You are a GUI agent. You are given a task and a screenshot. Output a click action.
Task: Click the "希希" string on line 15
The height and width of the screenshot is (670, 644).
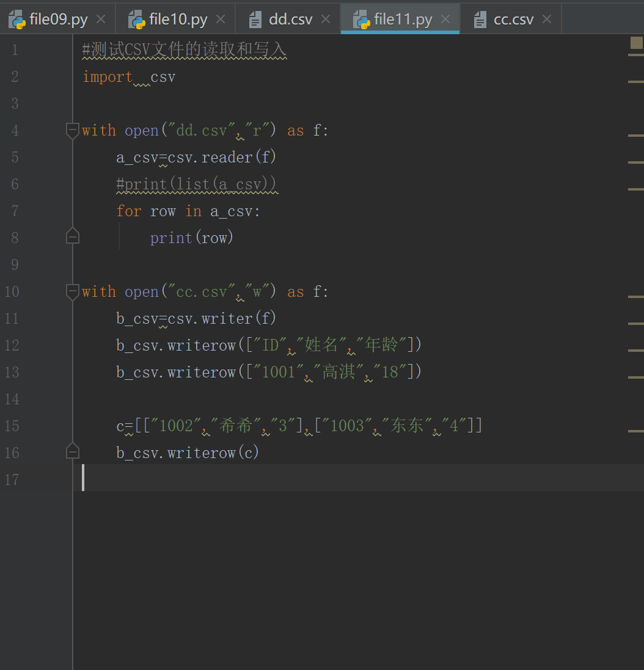pos(235,426)
